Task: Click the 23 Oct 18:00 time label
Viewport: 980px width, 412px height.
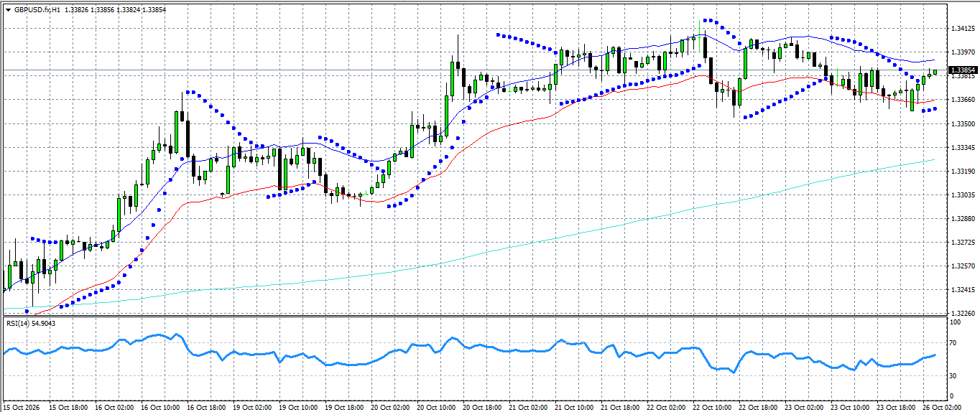Action: tap(897, 407)
